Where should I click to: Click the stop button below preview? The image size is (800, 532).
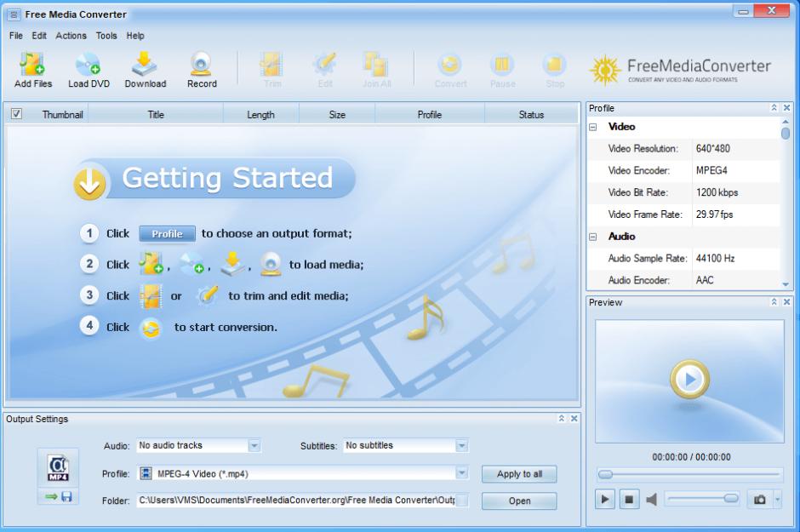(x=629, y=500)
